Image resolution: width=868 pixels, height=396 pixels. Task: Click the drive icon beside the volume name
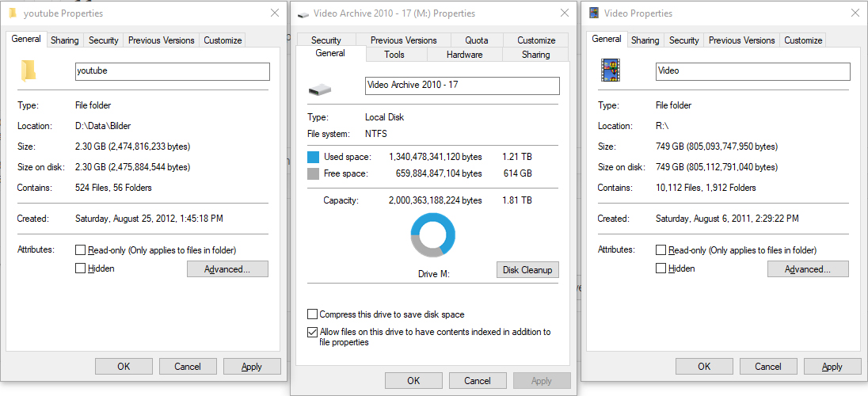(x=319, y=89)
